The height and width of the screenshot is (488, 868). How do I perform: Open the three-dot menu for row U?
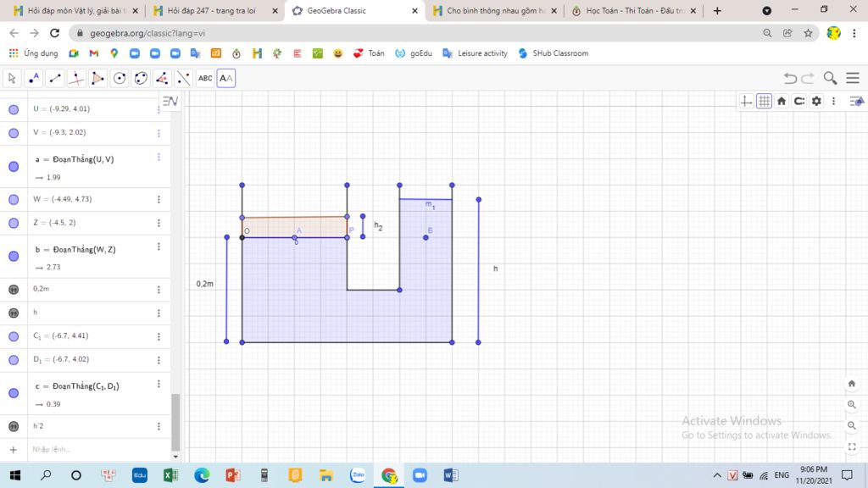click(159, 109)
